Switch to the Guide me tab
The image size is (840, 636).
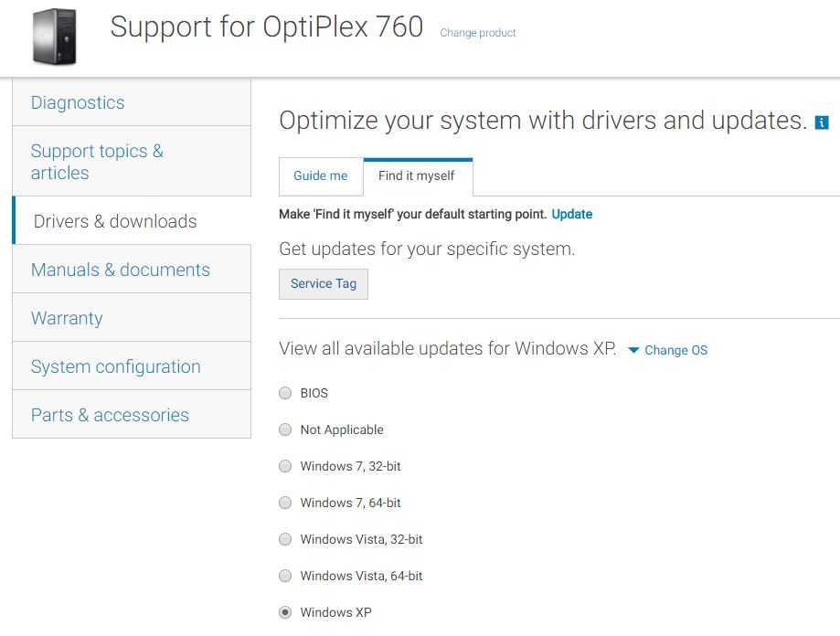pyautogui.click(x=321, y=176)
